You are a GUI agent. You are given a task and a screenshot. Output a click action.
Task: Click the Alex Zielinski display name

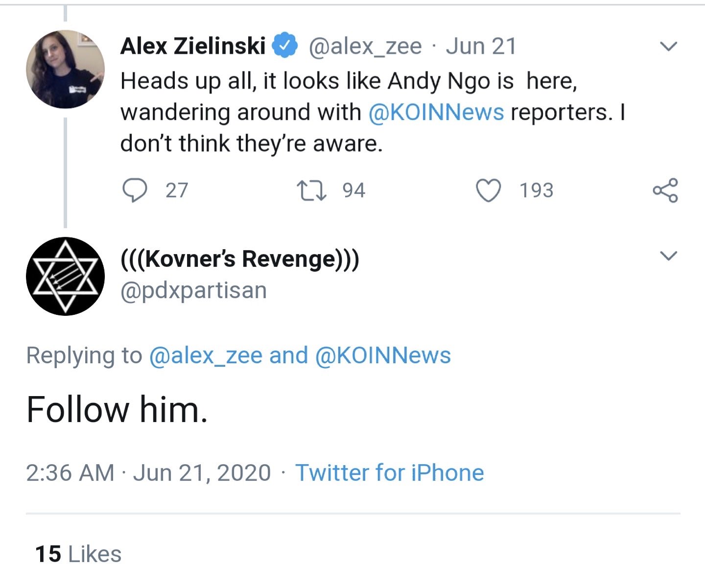click(193, 46)
